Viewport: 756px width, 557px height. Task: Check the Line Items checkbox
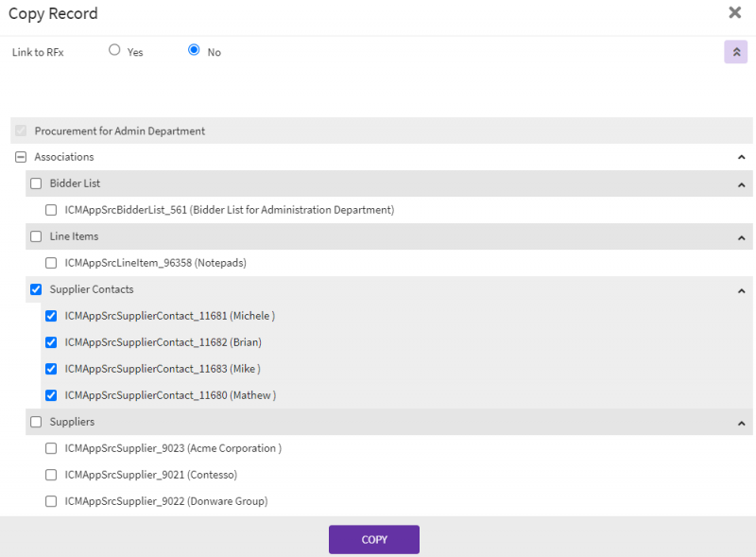coord(36,236)
